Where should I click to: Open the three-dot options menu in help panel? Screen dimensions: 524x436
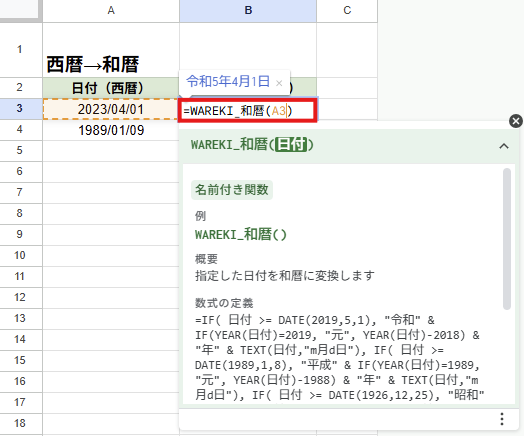502,419
